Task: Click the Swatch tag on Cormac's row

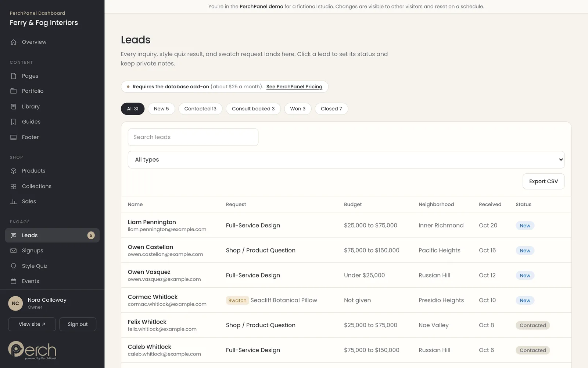Action: (237, 300)
